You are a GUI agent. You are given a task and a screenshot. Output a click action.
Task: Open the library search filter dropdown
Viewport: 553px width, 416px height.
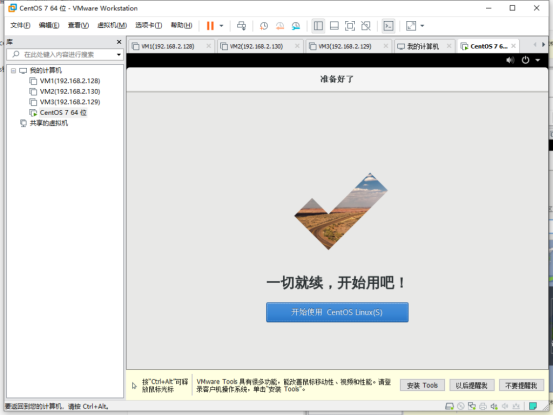tap(119, 55)
